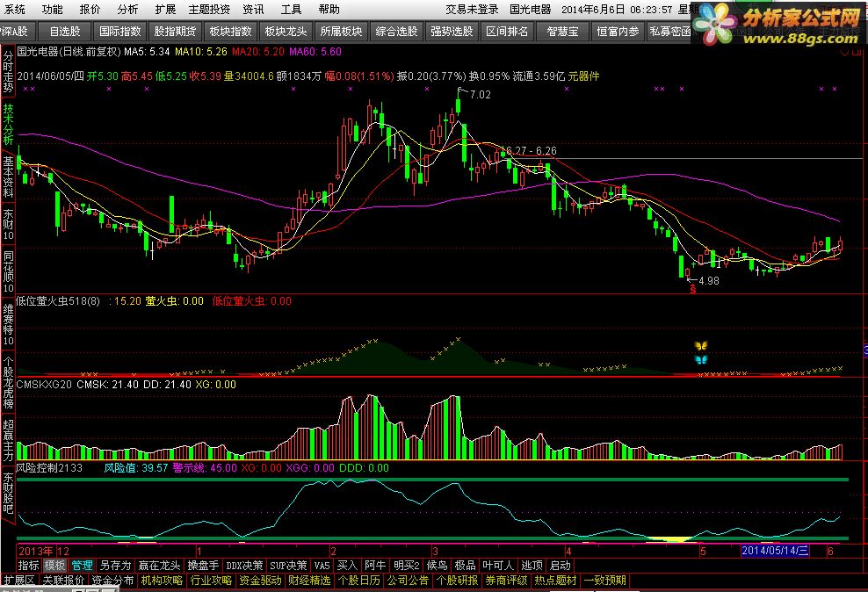Screen dimensions: 868x592
Task: Open the 机构攻略 tab
Action: point(162,581)
